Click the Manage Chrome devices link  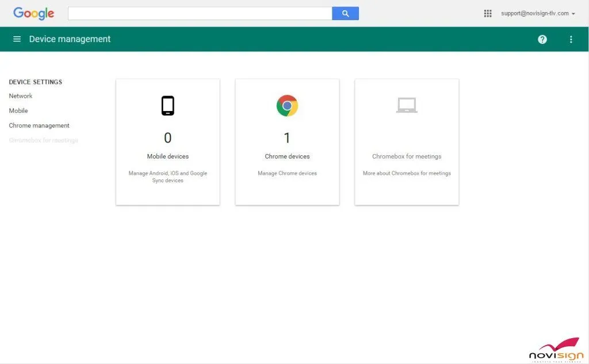(287, 173)
